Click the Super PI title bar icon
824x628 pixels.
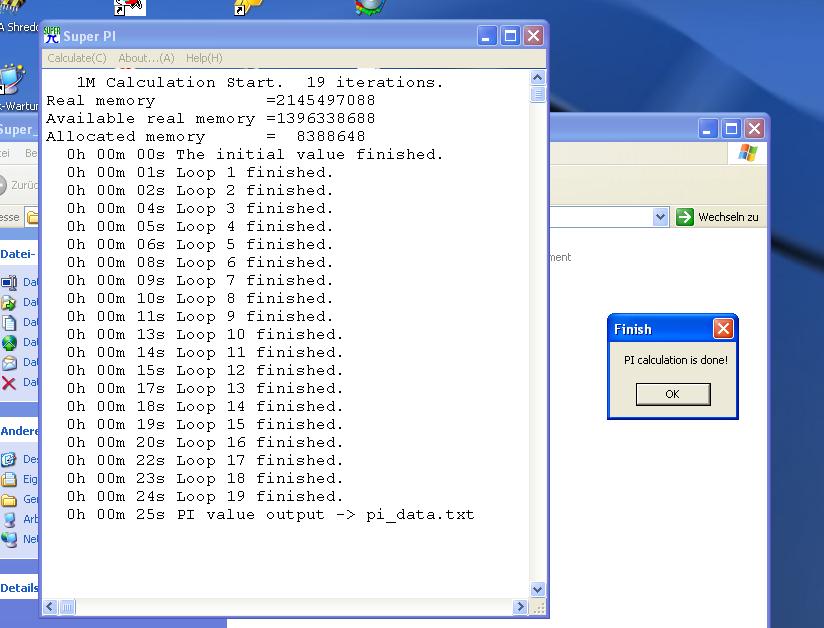click(52, 35)
